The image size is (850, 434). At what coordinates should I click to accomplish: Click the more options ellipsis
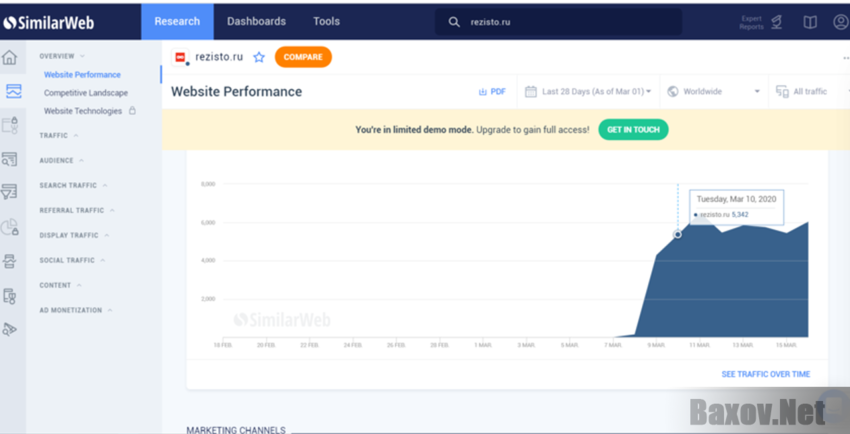[x=846, y=58]
